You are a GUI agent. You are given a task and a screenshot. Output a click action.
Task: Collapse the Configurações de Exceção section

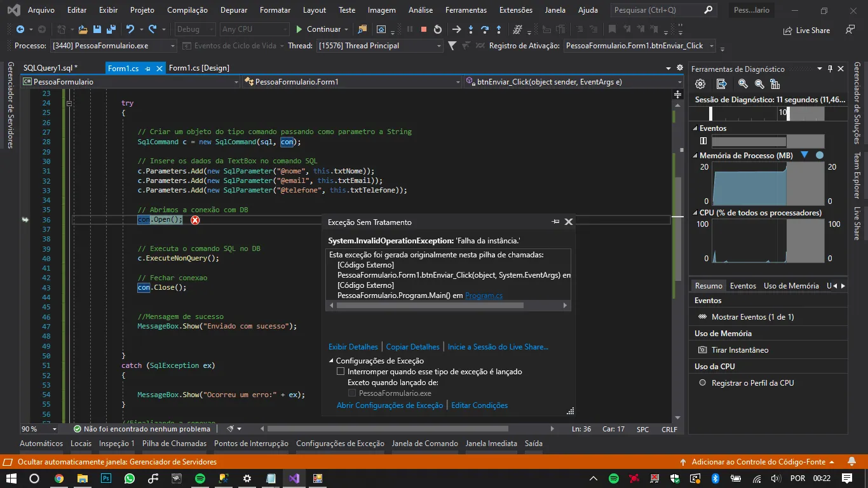coord(330,361)
